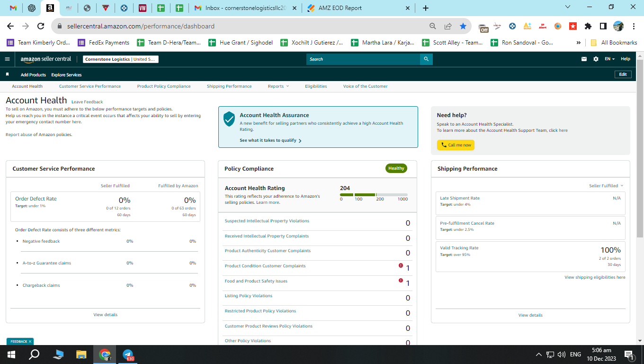
Task: Open the Cornerstone Logistics account switcher
Action: (x=121, y=59)
